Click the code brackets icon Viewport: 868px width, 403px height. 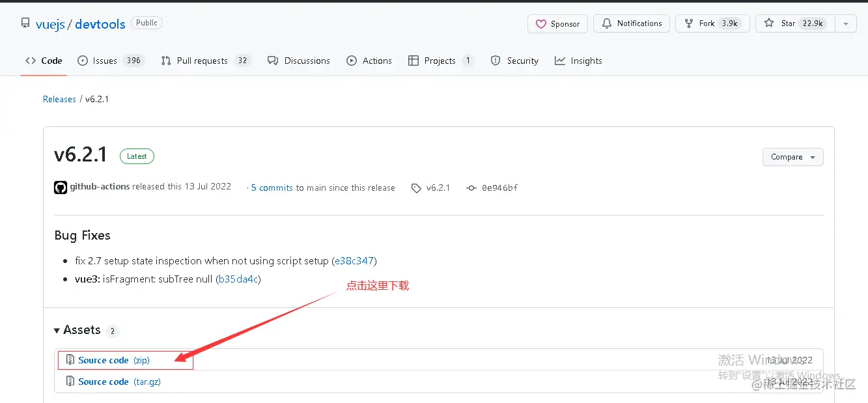[31, 61]
